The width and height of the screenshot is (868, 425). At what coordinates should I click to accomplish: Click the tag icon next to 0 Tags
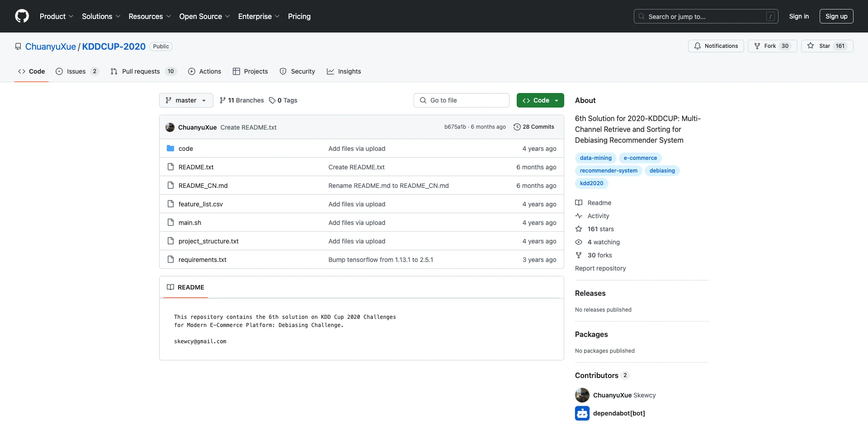pyautogui.click(x=272, y=100)
